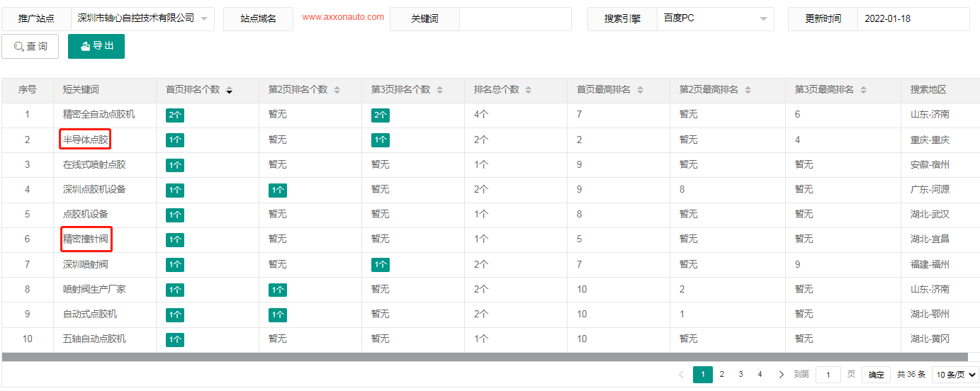
Task: Click the 1个 badge in 在线式喷射点胶 row
Action: (175, 165)
